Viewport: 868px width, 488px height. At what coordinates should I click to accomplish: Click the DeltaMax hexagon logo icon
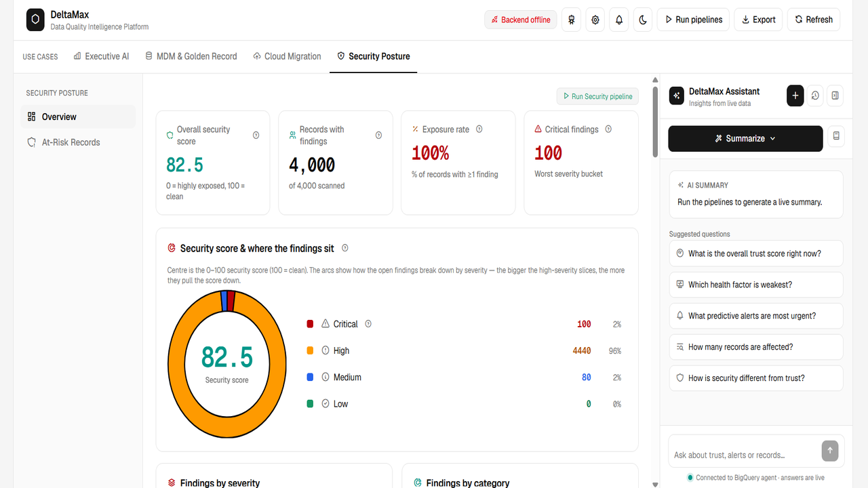click(35, 20)
